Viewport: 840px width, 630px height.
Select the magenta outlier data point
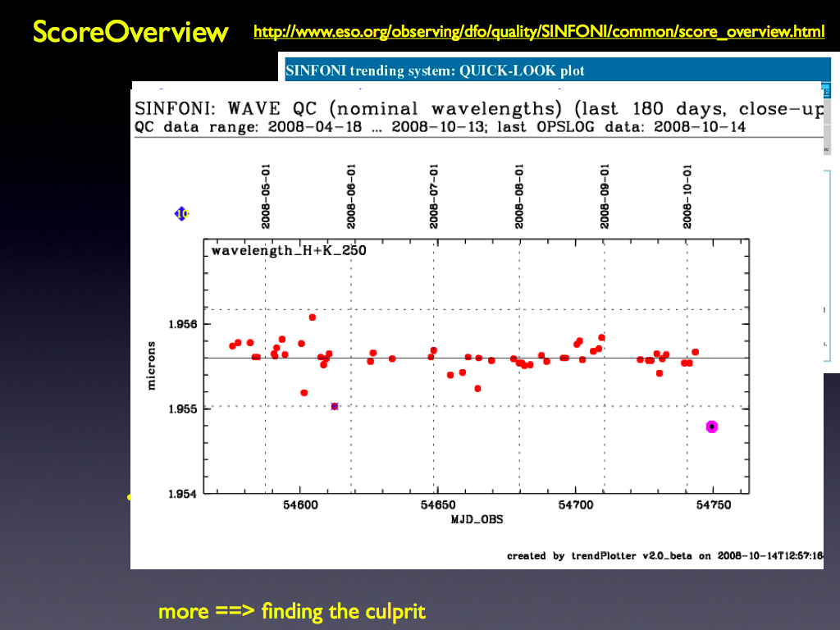tap(711, 427)
